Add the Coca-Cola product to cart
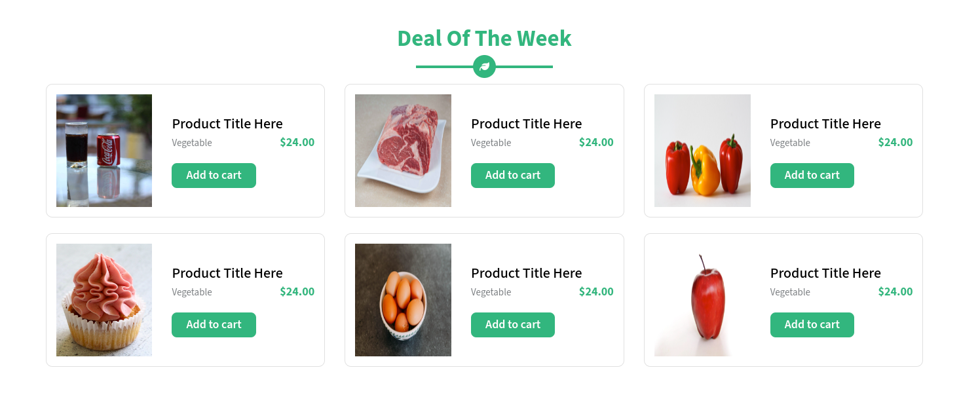 tap(214, 176)
